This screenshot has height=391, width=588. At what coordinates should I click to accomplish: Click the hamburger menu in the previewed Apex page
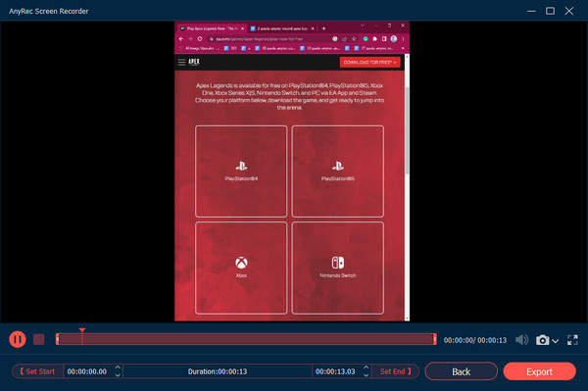coord(182,62)
